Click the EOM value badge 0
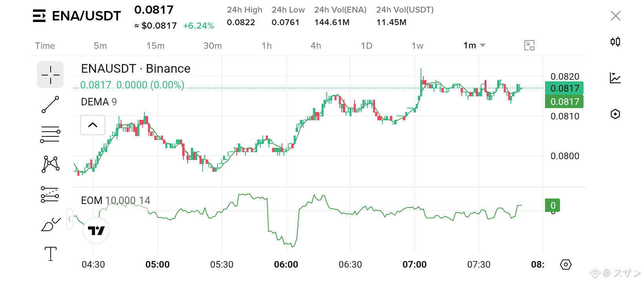Image resolution: width=644 pixels, height=283 pixels. click(553, 205)
